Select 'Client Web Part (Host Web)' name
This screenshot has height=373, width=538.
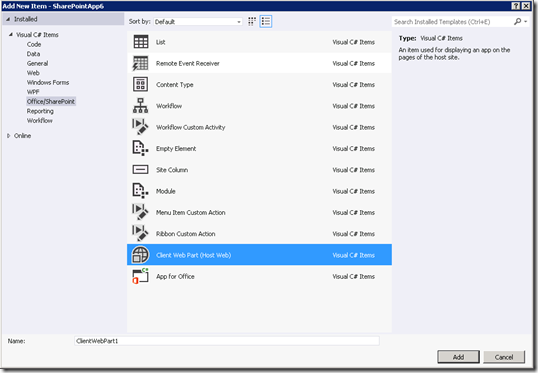194,255
